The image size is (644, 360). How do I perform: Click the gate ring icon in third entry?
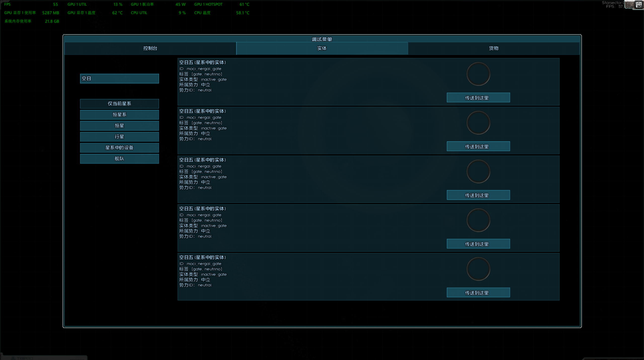[x=478, y=172]
